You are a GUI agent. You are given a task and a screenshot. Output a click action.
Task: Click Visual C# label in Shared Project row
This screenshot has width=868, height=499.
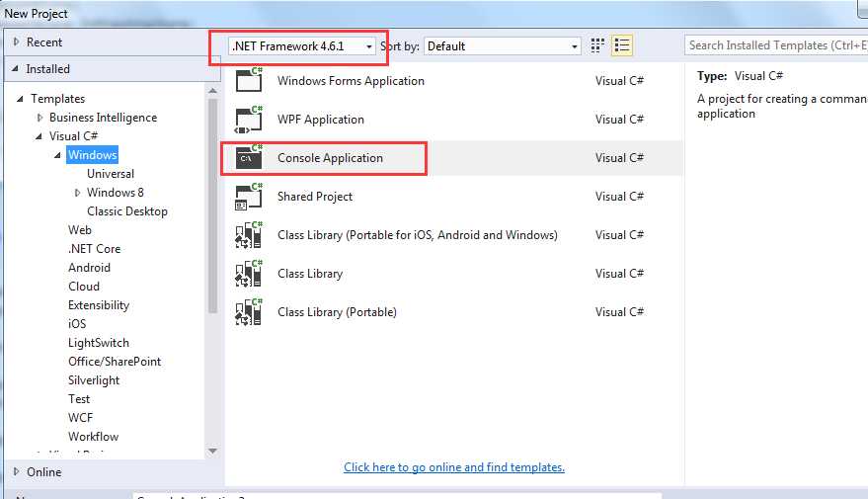(x=619, y=197)
